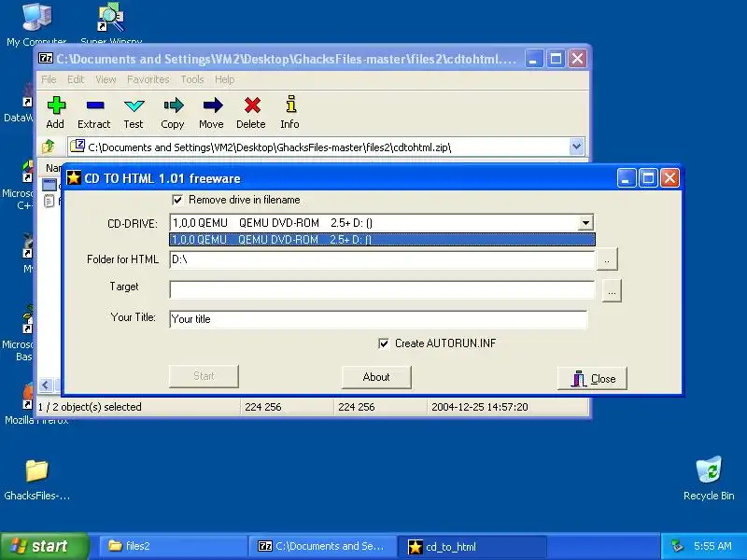This screenshot has height=560, width=747.
Task: Click the About button
Action: pyautogui.click(x=376, y=377)
